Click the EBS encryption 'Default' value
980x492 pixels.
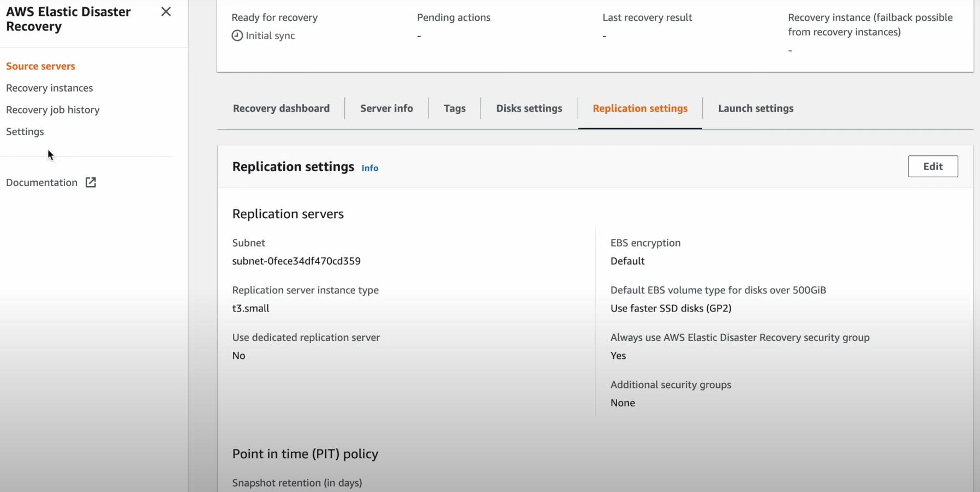pos(628,261)
